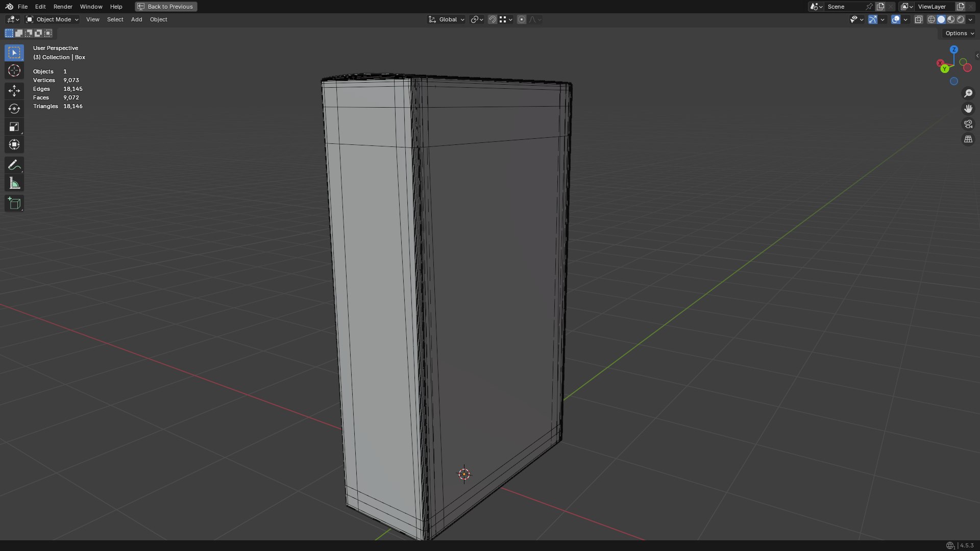Select the Rotate tool
Image resolution: width=980 pixels, height=551 pixels.
click(x=14, y=109)
